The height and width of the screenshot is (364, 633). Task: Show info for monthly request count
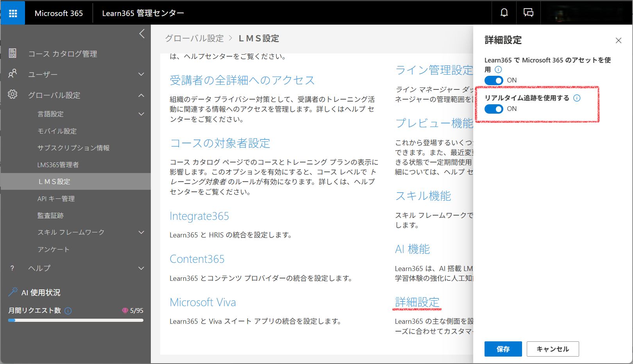click(x=68, y=311)
